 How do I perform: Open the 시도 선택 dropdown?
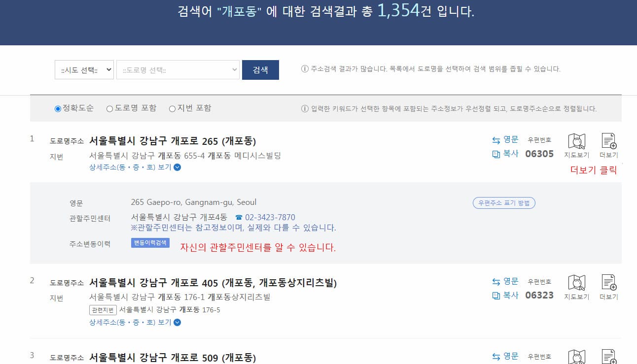(84, 69)
